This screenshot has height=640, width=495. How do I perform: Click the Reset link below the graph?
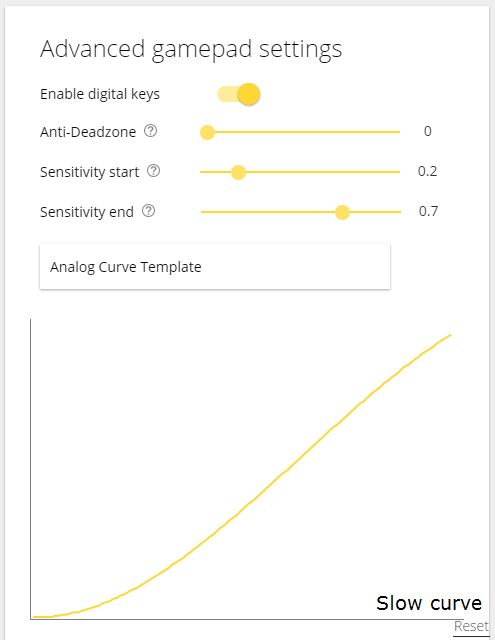click(471, 626)
